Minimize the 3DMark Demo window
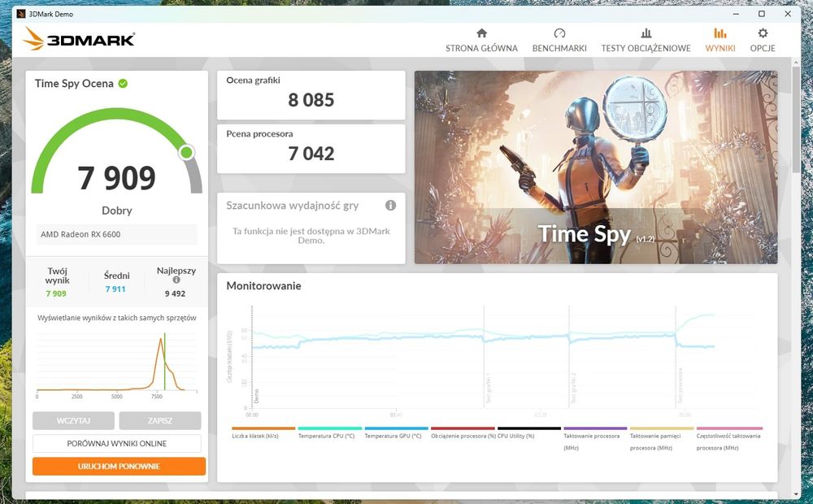This screenshot has width=813, height=504. (x=736, y=14)
